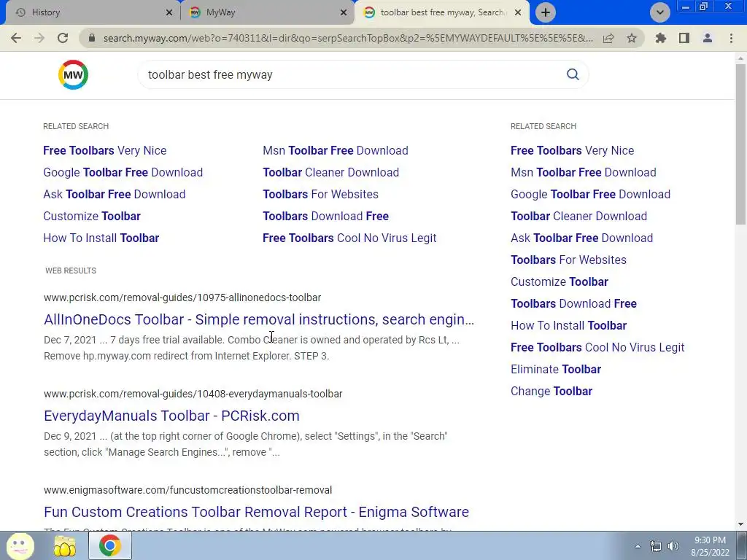Go back with the browser back arrow
The width and height of the screenshot is (747, 560).
pos(16,38)
